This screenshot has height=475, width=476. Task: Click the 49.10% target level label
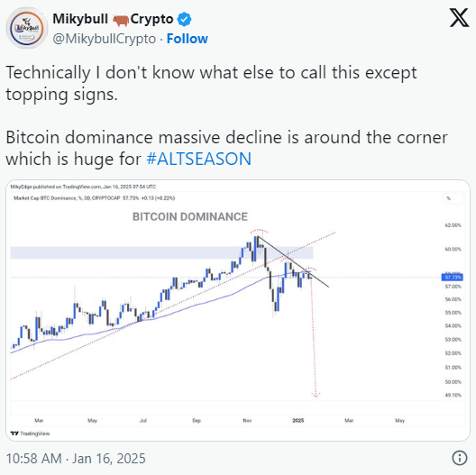tap(453, 395)
